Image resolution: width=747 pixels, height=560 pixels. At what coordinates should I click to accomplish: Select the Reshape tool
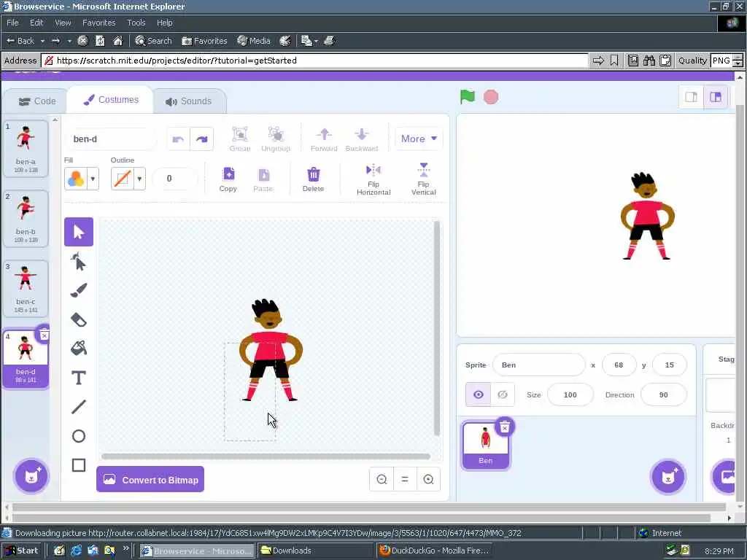coord(79,262)
